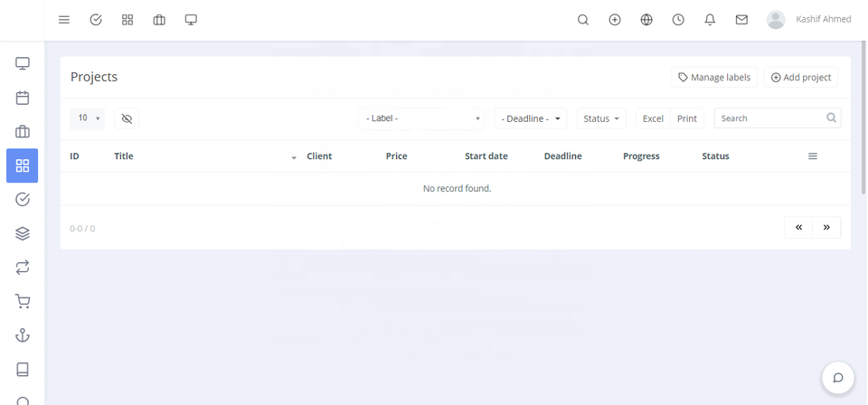Click the Add project button
This screenshot has width=868, height=405.
800,78
